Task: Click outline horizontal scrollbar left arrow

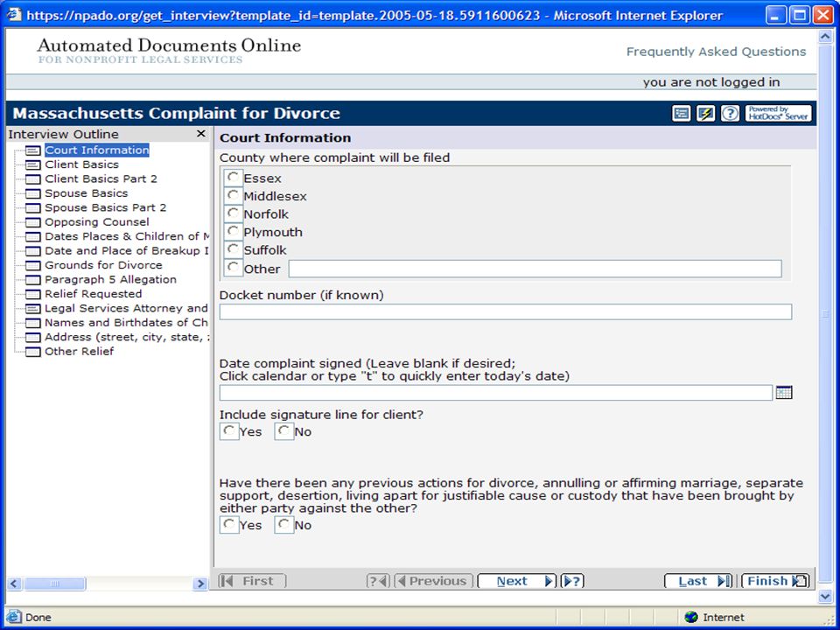Action: 15,584
